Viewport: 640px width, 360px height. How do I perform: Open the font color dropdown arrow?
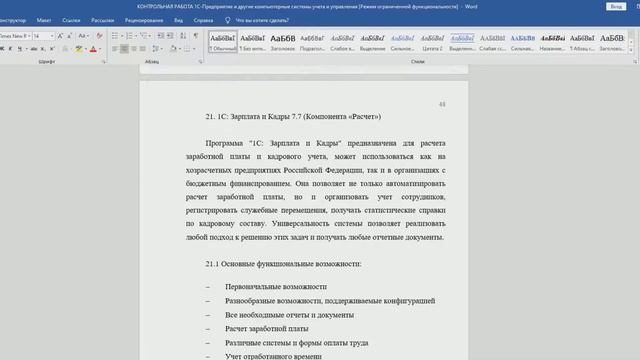pos(100,49)
